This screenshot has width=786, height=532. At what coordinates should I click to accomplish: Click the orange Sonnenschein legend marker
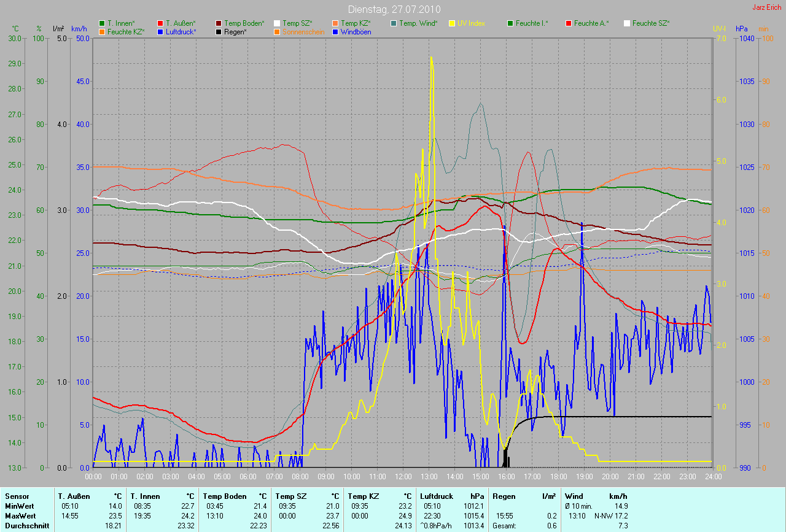tap(277, 32)
